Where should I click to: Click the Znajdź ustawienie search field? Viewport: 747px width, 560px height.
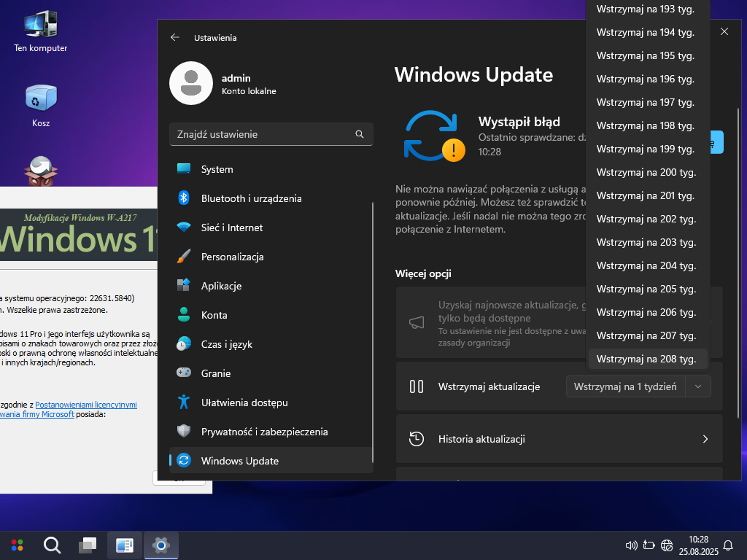(x=261, y=134)
